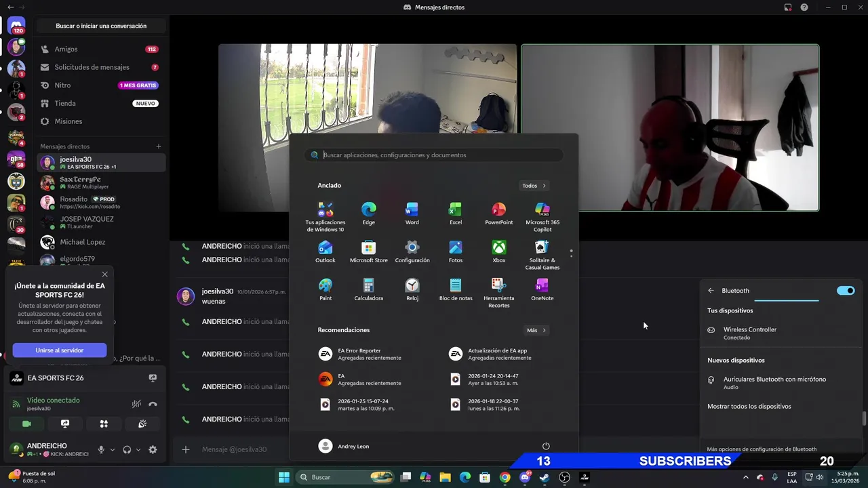868x488 pixels.
Task: Open Discord user settings gear
Action: tap(153, 449)
